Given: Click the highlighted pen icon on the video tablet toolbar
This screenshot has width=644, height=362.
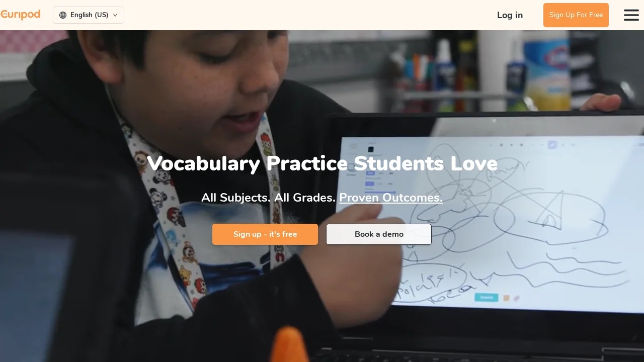Looking at the screenshot, I should point(552,145).
